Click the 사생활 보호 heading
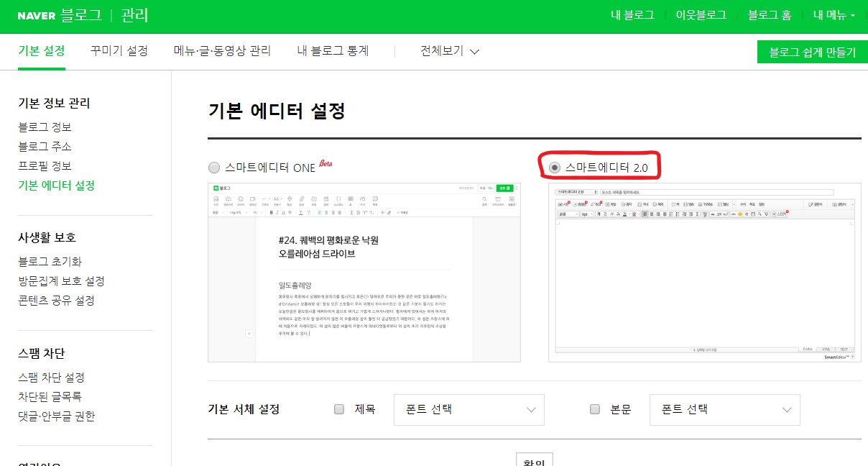This screenshot has height=466, width=868. click(47, 237)
